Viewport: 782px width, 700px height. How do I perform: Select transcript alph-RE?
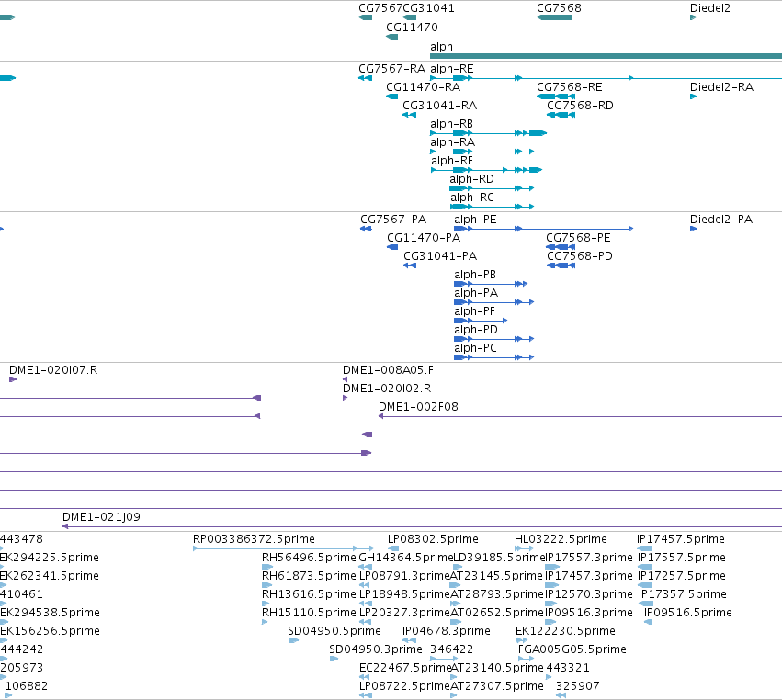tap(606, 78)
